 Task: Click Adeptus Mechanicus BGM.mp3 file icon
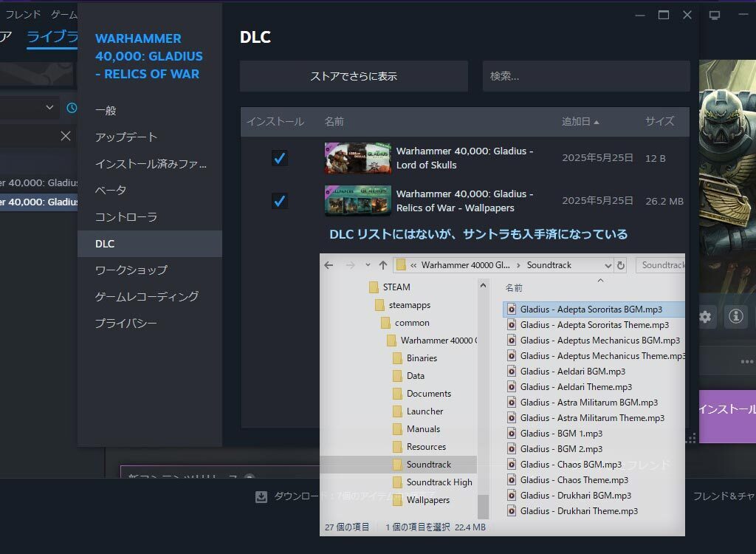tap(512, 341)
